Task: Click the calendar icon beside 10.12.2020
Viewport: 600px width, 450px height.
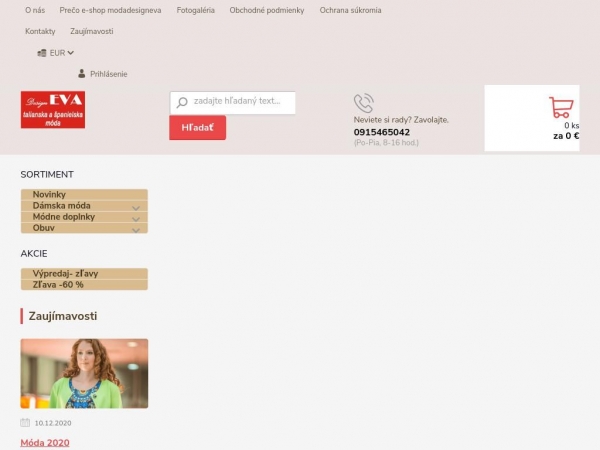Action: pos(25,422)
